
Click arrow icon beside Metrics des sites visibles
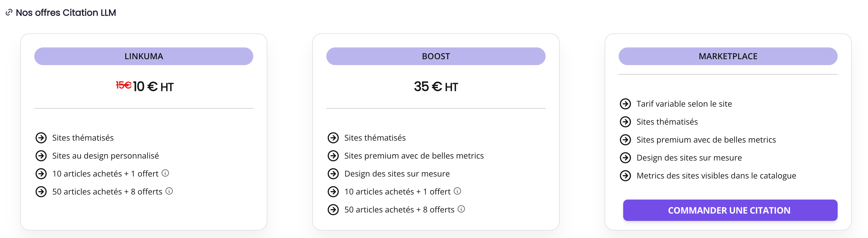pyautogui.click(x=625, y=175)
